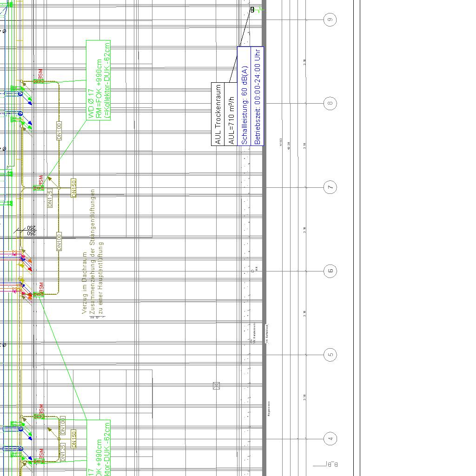This screenshot has height=476, width=476.
Task: Select the Betriebszeit 00:00-24:00 Uhr text
Action: tap(258, 96)
